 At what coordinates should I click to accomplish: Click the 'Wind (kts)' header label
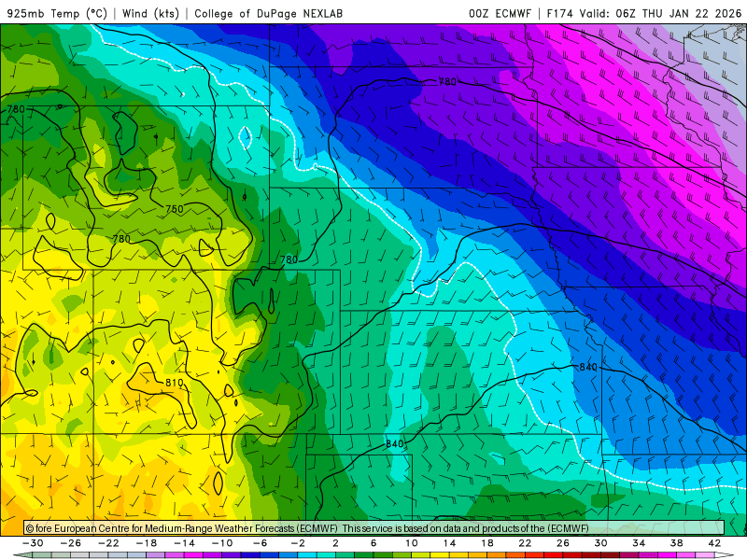pyautogui.click(x=150, y=13)
